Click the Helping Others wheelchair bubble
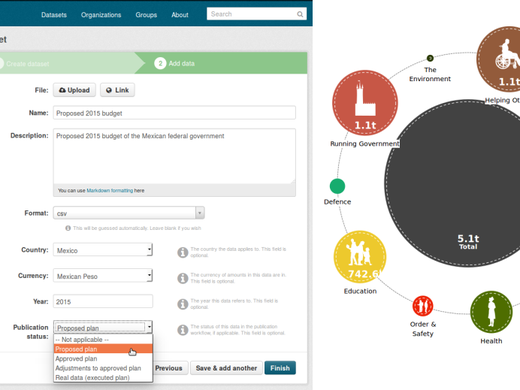Screen dimensions: 520x390 pyautogui.click(x=501, y=59)
